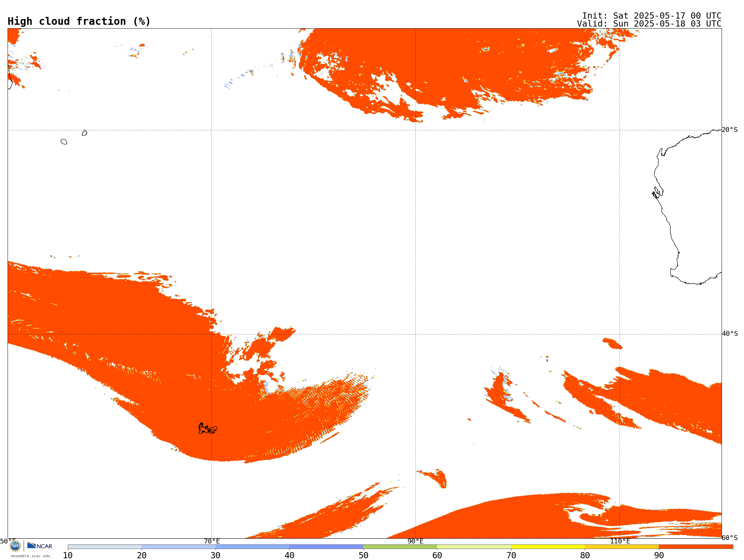The image size is (744, 560).
Task: Click the 'High cloud fraction (%)' title
Action: click(x=79, y=21)
